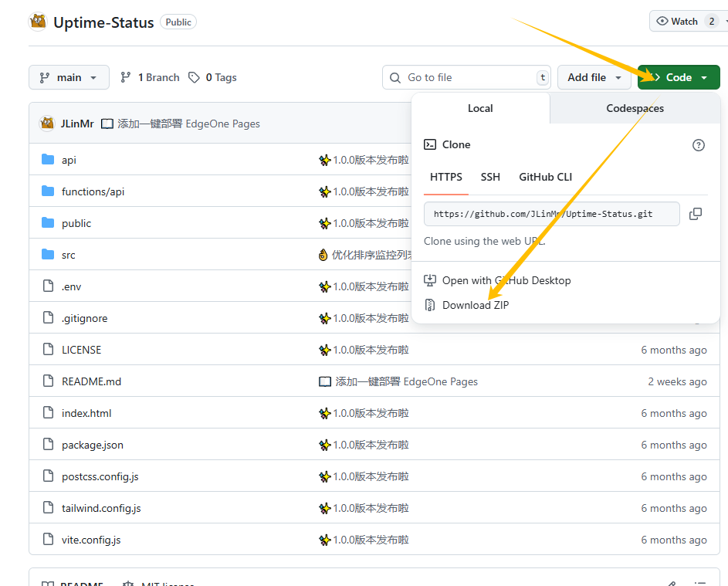Click the GitHub Desktop download icon

(430, 280)
